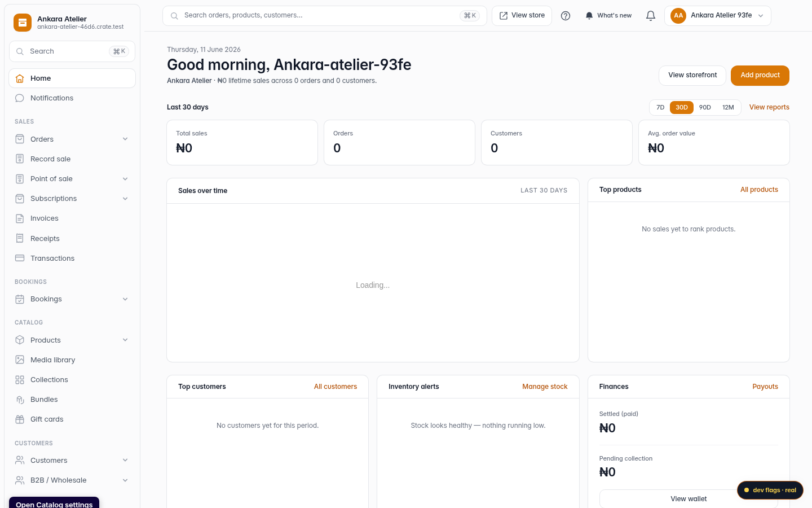Click the Open Catalog settings button
The width and height of the screenshot is (812, 508).
[x=54, y=503]
